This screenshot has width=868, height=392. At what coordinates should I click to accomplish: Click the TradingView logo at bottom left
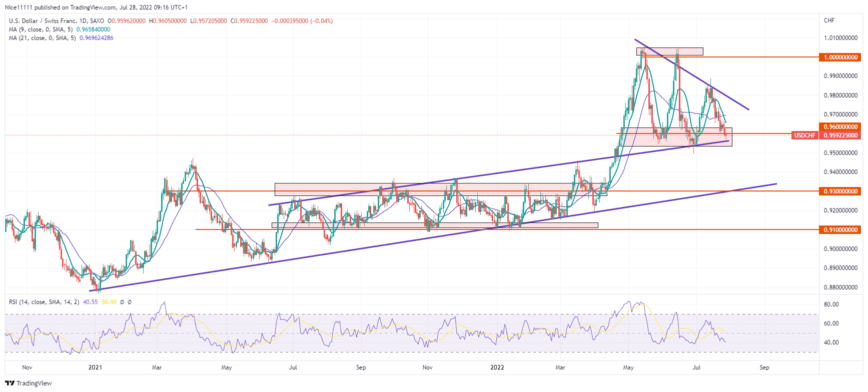click(29, 383)
